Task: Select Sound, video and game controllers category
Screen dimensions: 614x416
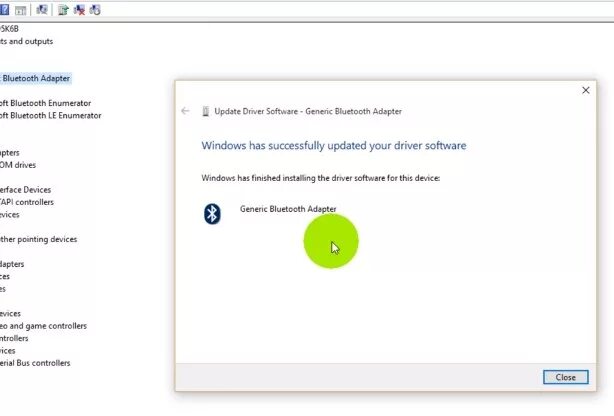Action: (43, 326)
